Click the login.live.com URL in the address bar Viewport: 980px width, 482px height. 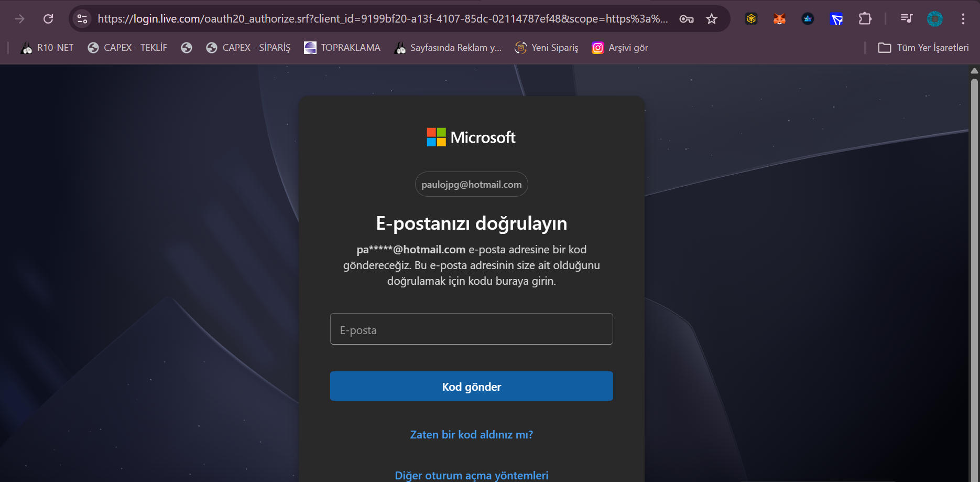coord(383,19)
